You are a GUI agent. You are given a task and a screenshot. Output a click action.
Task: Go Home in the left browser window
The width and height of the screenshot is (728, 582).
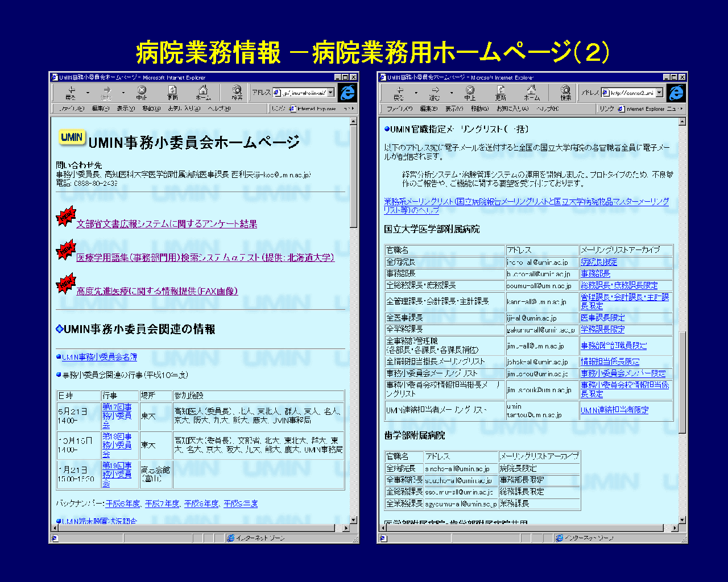click(203, 92)
